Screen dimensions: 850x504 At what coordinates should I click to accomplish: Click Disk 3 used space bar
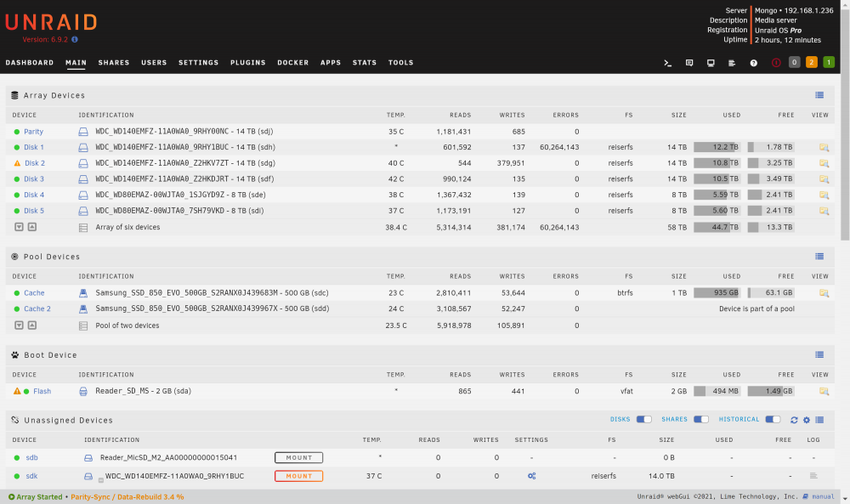click(x=717, y=178)
